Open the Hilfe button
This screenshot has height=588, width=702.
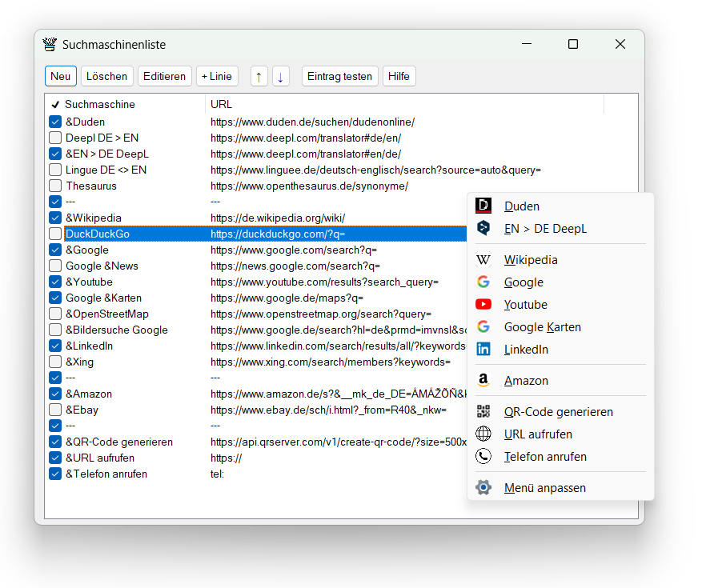[x=399, y=77]
